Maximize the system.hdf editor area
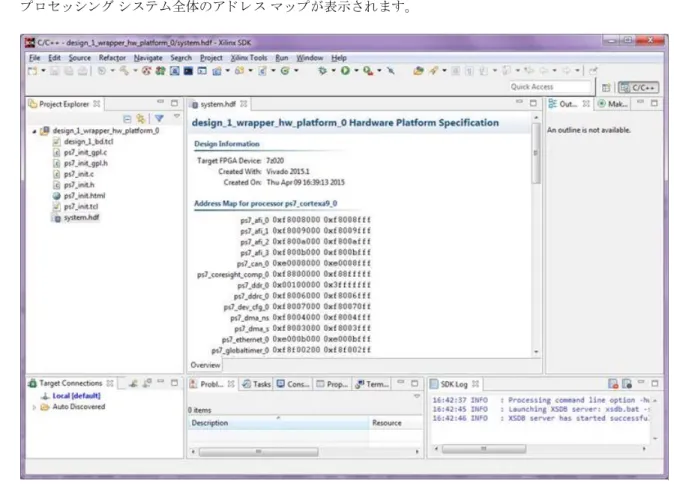The height and width of the screenshot is (484, 674). tap(533, 103)
